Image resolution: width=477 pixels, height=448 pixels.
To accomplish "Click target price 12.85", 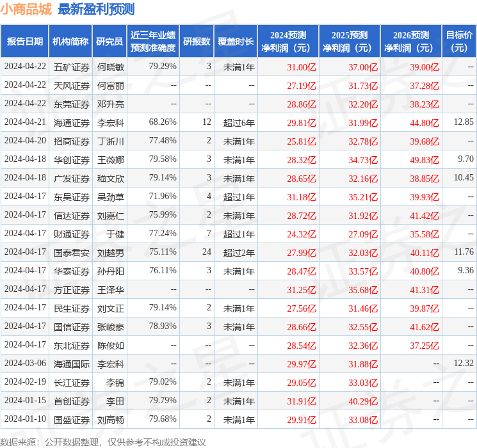I will (464, 122).
